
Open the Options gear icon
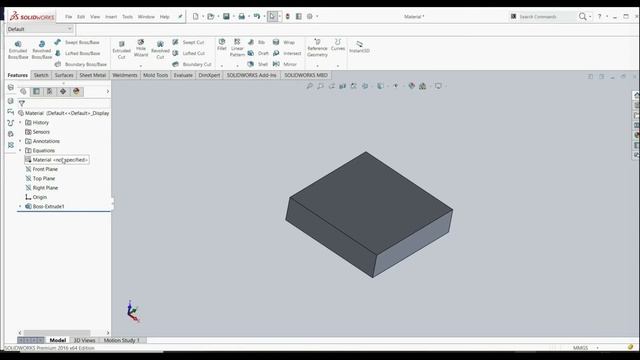point(310,16)
